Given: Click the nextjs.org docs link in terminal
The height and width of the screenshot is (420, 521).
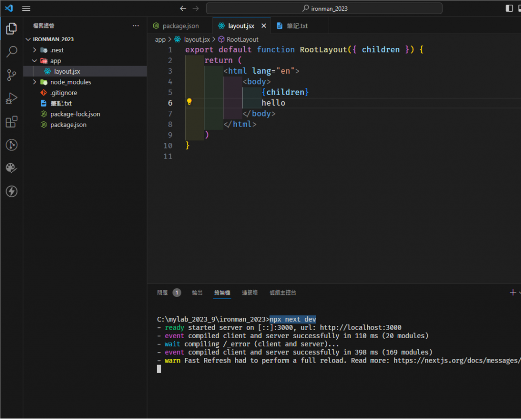Looking at the screenshot, I should point(457,361).
